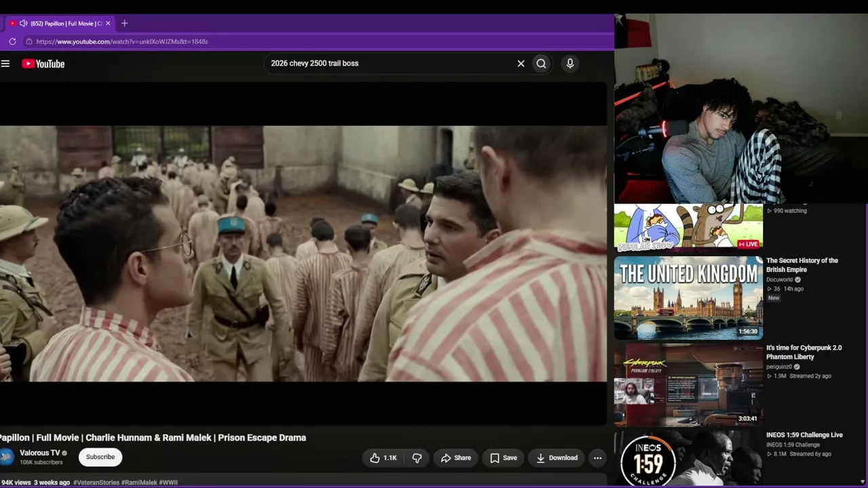Image resolution: width=868 pixels, height=488 pixels.
Task: Click the "94K views 3 weeks ago" text
Action: (x=35, y=483)
